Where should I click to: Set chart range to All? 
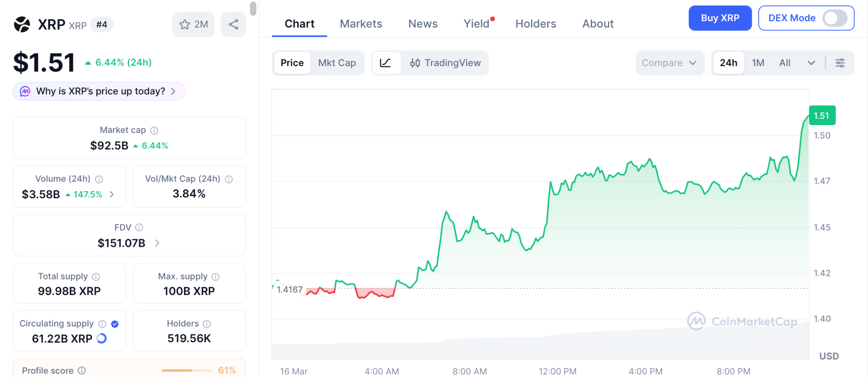coord(785,63)
